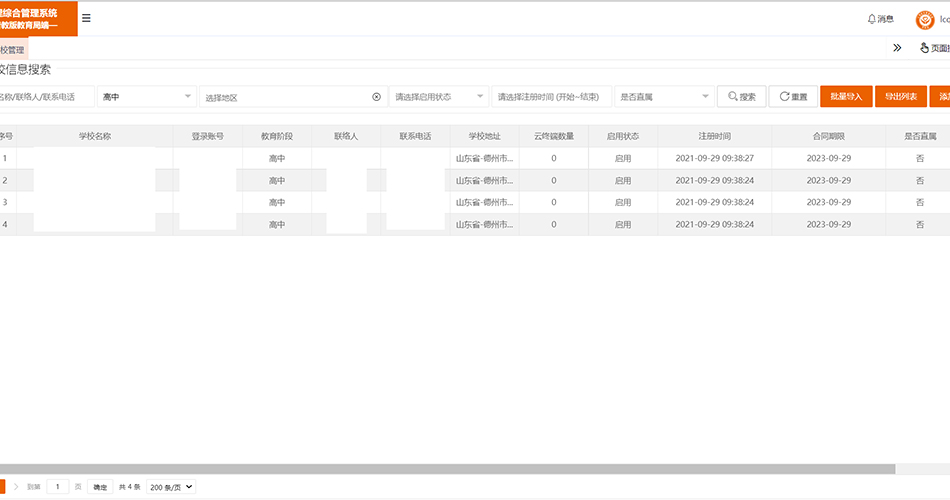Image resolution: width=950 pixels, height=500 pixels.
Task: Click the 批量导入 batch import button
Action: click(846, 97)
